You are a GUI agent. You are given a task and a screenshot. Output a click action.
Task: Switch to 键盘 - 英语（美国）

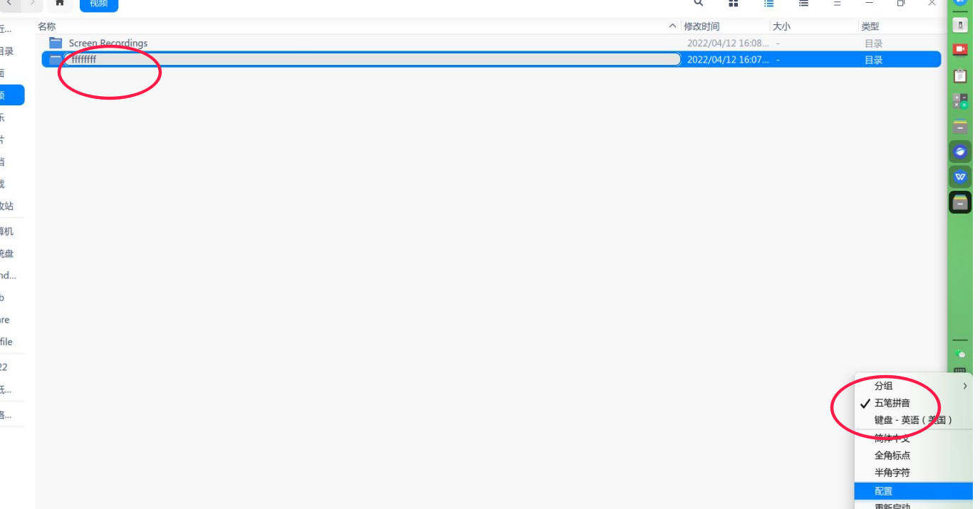(914, 420)
